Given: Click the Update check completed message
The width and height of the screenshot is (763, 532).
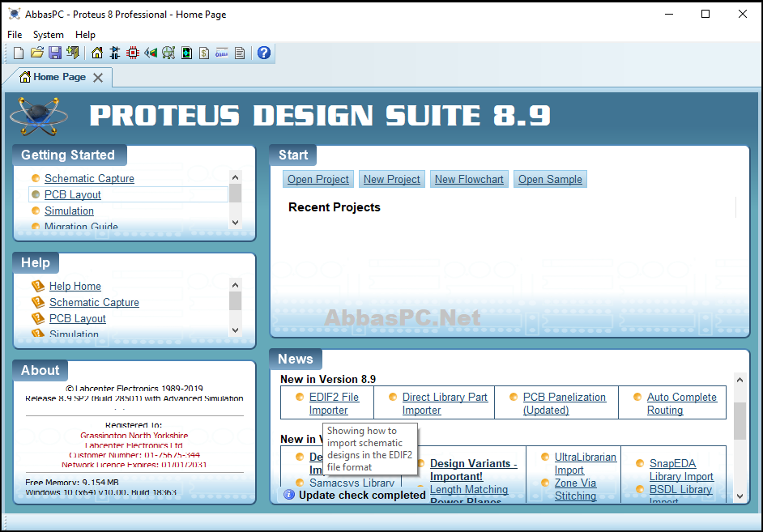Looking at the screenshot, I should (362, 495).
